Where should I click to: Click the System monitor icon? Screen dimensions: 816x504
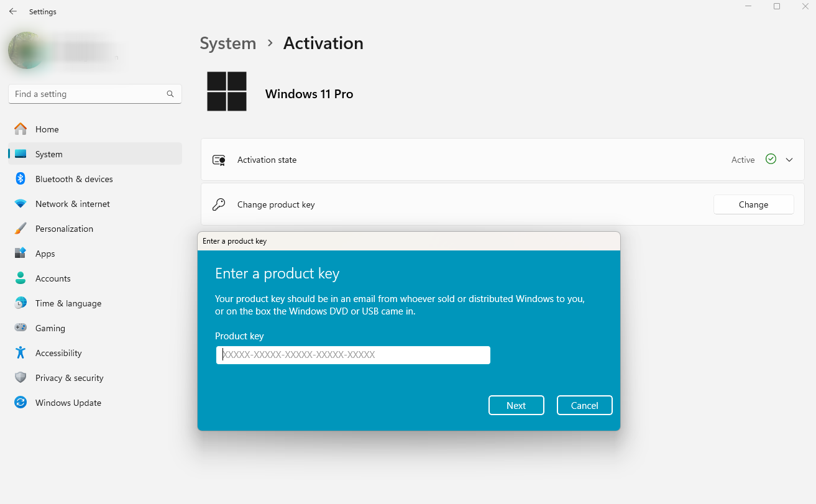tap(21, 154)
